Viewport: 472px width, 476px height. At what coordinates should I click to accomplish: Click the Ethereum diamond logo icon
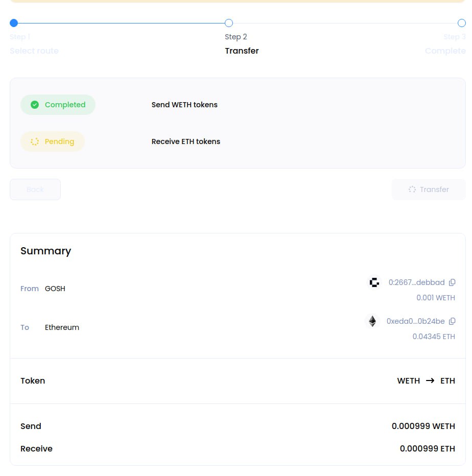tap(372, 321)
